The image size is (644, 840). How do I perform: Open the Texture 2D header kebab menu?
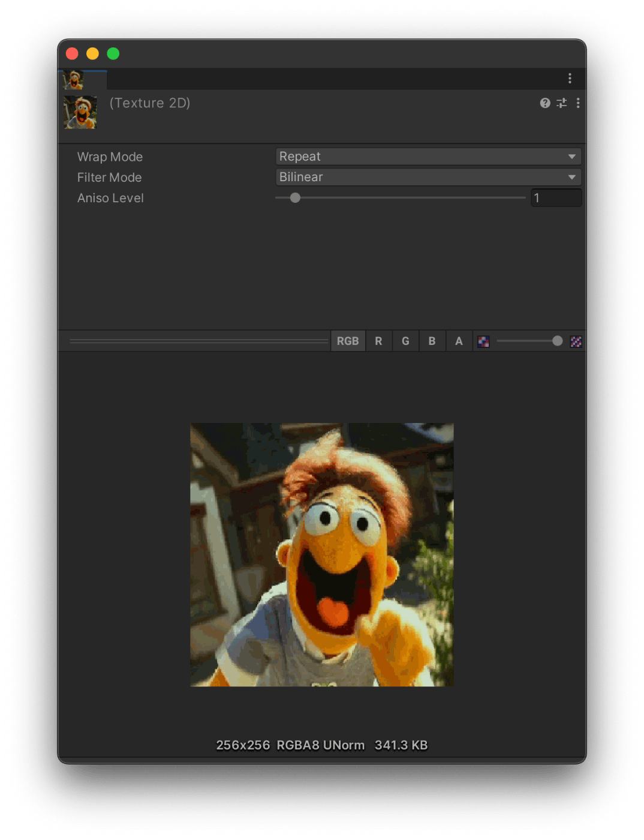[x=577, y=103]
